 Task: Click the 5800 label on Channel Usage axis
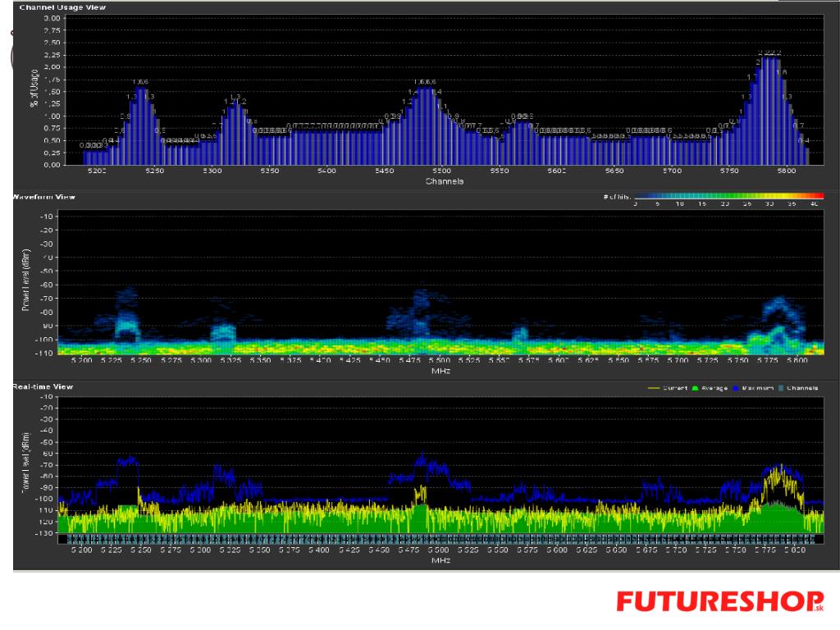(x=787, y=171)
